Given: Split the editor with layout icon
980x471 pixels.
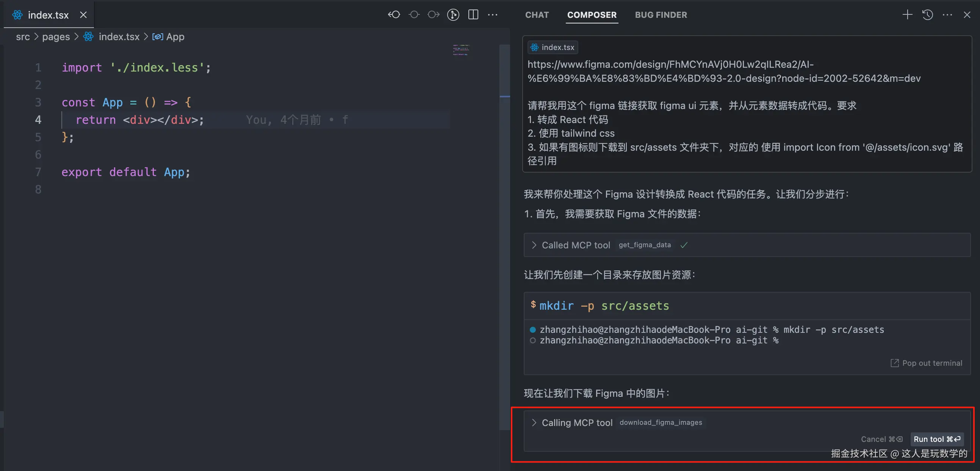Looking at the screenshot, I should coord(473,15).
